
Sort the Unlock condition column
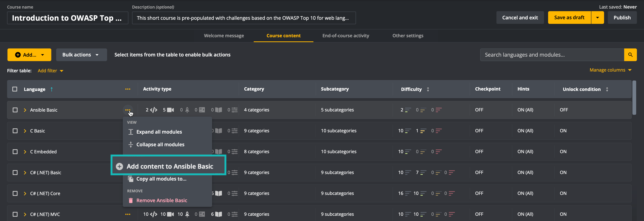click(x=607, y=89)
